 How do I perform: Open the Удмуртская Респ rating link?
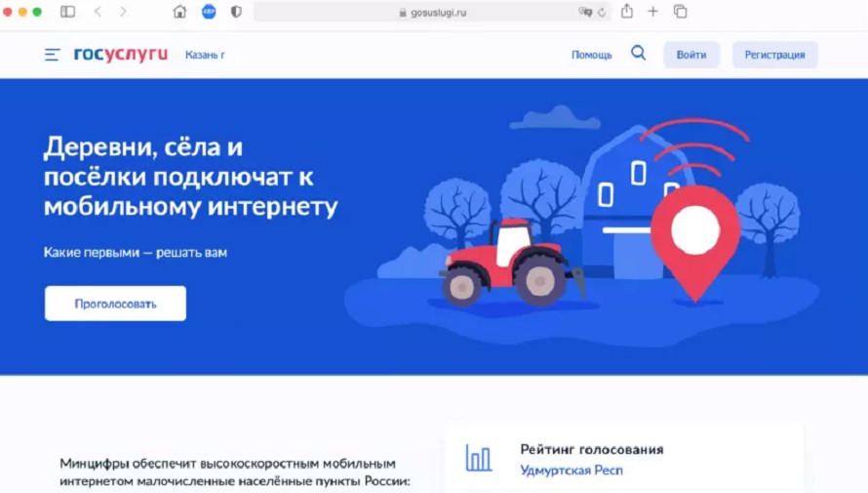pos(572,471)
